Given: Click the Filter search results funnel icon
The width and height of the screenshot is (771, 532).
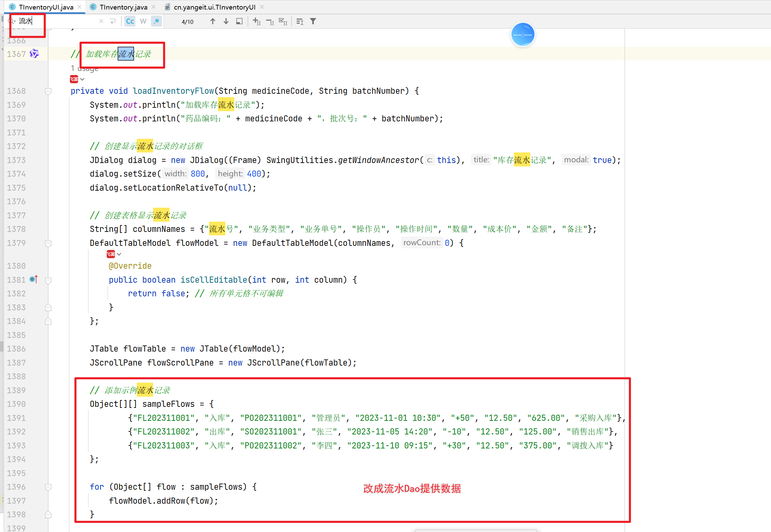Looking at the screenshot, I should [x=313, y=21].
